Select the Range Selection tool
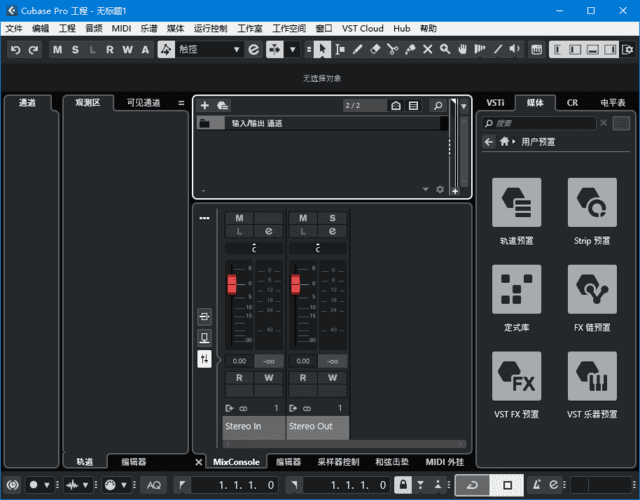 click(x=340, y=50)
